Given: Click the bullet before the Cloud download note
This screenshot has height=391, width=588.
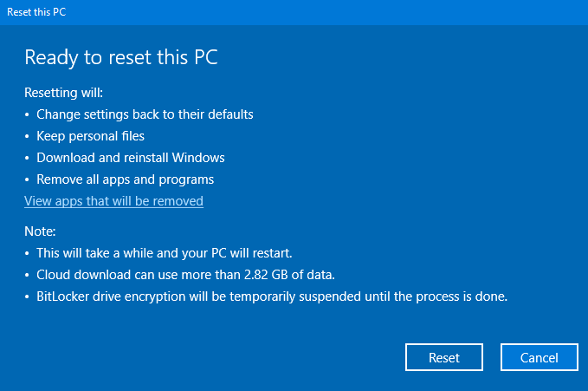Looking at the screenshot, I should [x=28, y=275].
